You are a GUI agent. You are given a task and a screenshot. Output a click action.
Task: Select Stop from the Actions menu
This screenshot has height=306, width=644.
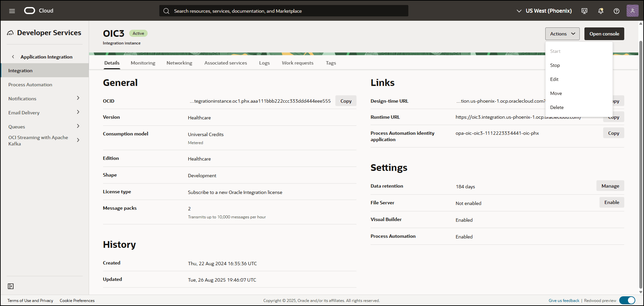click(x=555, y=65)
